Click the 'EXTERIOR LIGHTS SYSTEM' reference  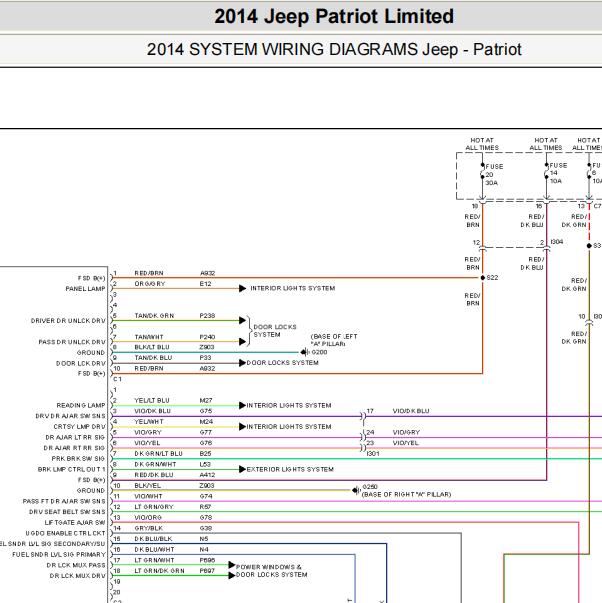(290, 470)
